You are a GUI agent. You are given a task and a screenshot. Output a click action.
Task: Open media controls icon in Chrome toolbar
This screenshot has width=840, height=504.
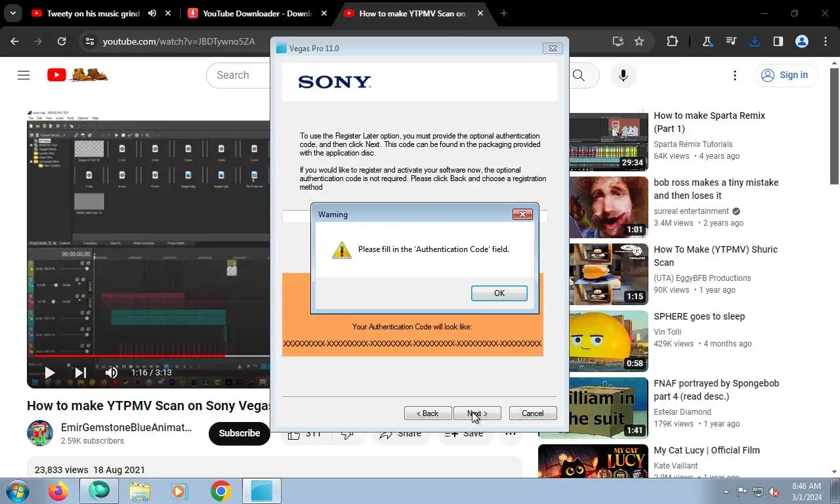click(x=731, y=41)
